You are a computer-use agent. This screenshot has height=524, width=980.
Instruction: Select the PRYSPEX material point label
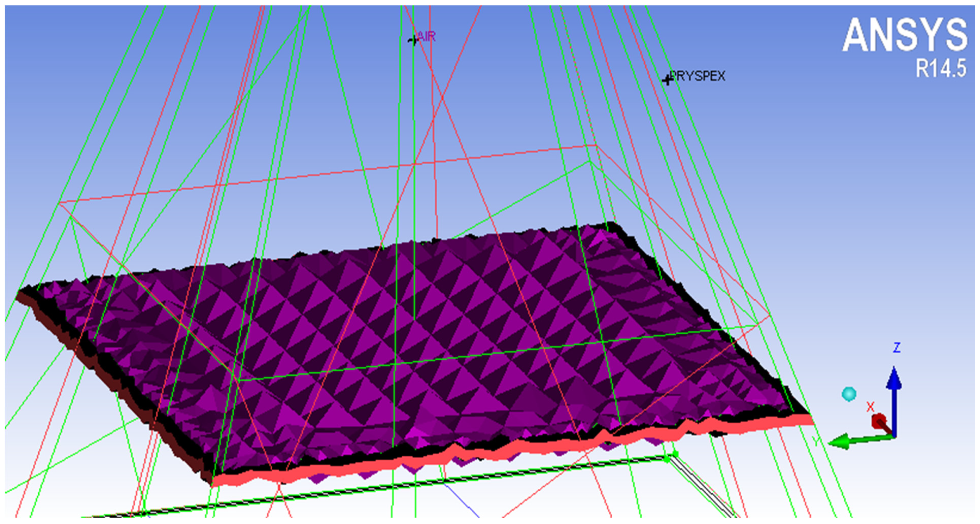pos(698,76)
